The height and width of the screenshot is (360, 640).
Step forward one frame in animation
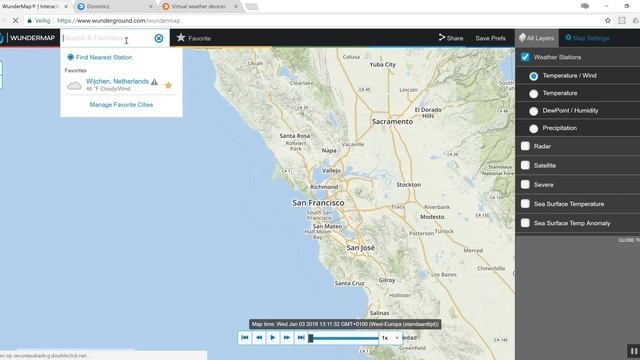tap(287, 338)
